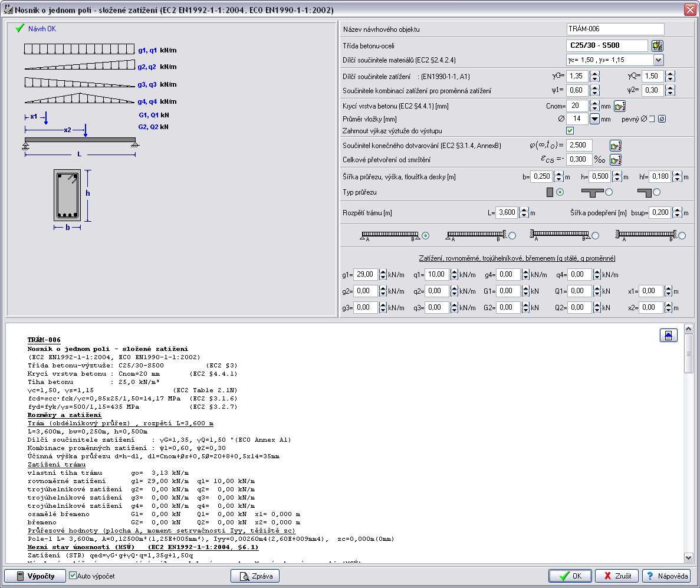Image resolution: width=700 pixels, height=588 pixels.
Task: Click the Q2 point load field
Action: click(580, 308)
